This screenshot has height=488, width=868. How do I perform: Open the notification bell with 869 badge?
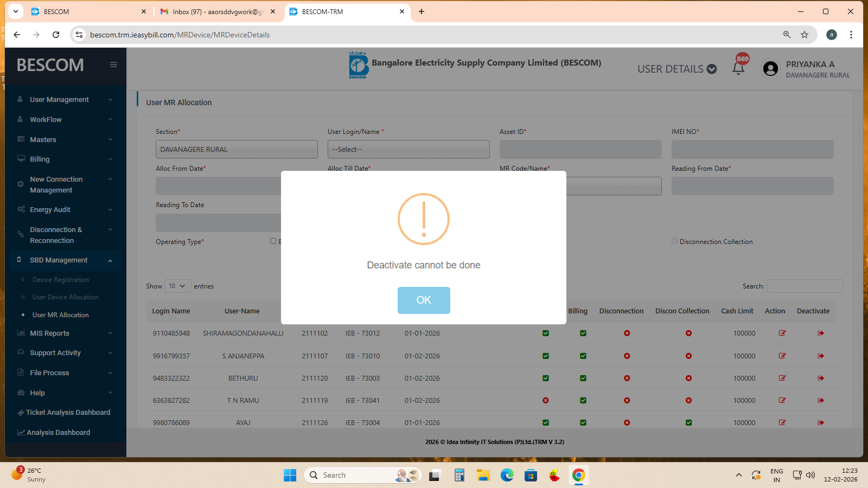[x=738, y=68]
